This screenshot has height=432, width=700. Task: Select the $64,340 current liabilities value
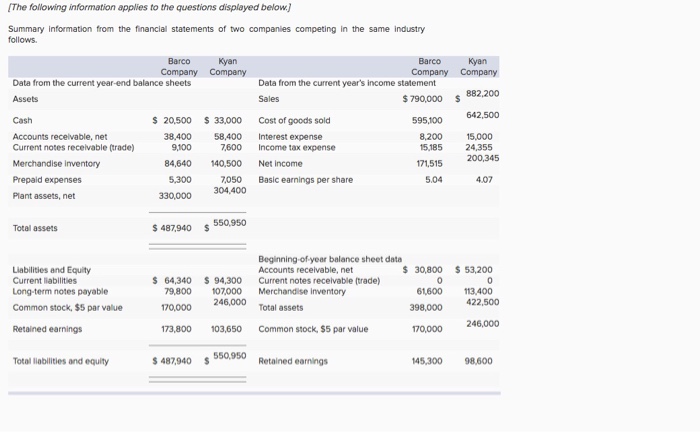tap(172, 281)
